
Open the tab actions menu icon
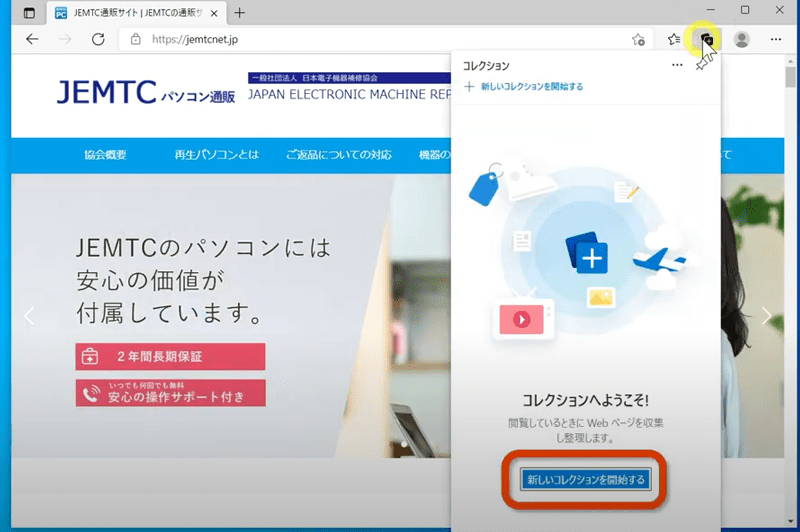[30, 13]
